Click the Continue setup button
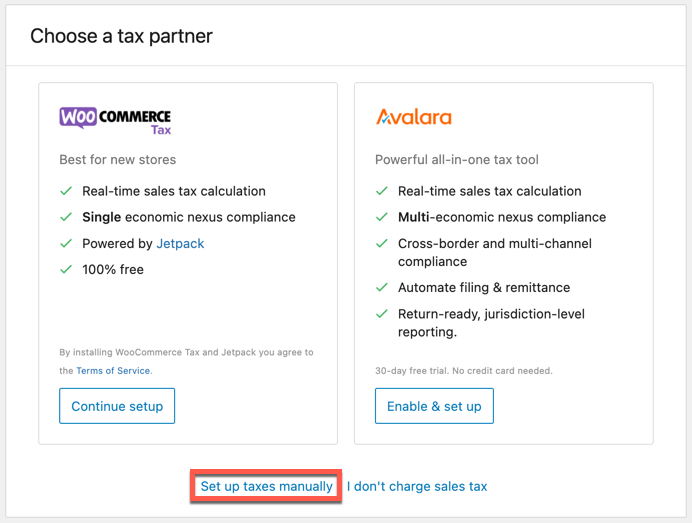The image size is (692, 523). 117,406
